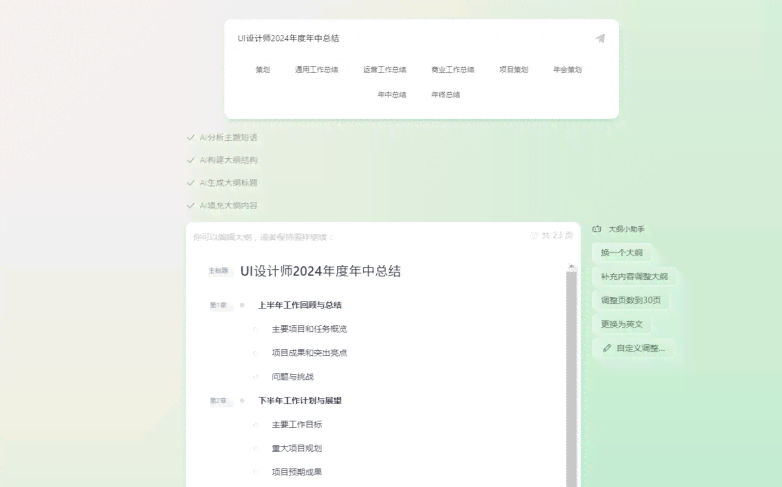Viewport: 782px width, 487px height.
Task: Click the heading 下半年工作计划与展望
Action: click(x=300, y=401)
